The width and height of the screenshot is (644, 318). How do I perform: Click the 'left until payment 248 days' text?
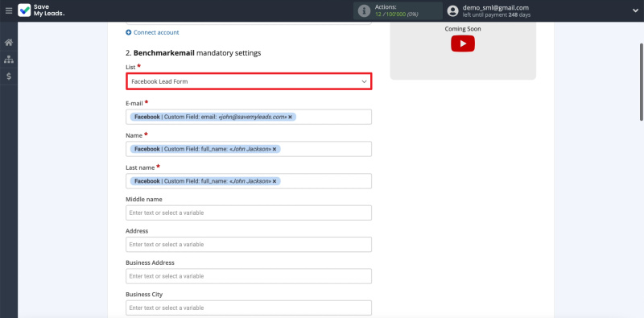pos(497,14)
